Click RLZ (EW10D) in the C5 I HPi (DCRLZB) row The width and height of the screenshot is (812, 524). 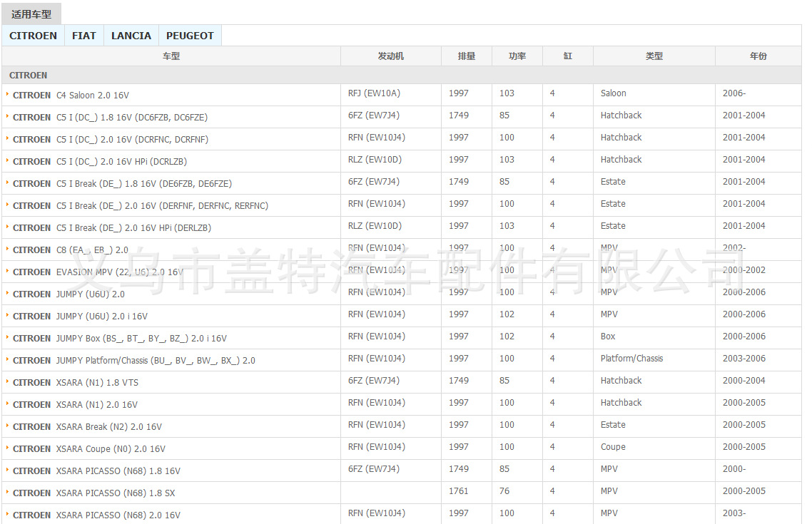pos(375,159)
